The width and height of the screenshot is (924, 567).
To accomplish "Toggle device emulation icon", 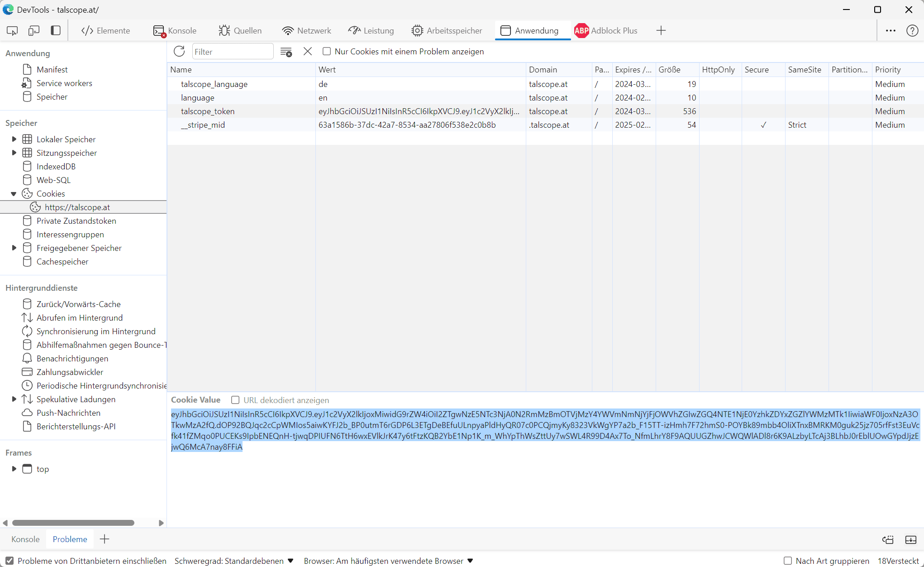I will (34, 30).
